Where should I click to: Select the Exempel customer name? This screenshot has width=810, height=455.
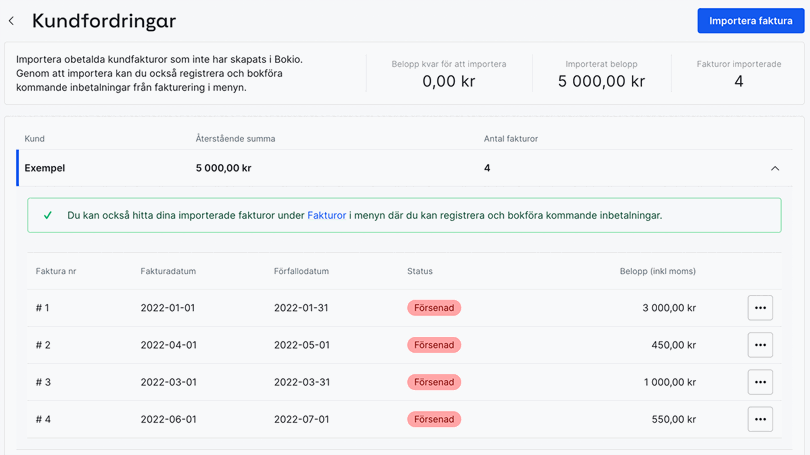[45, 168]
